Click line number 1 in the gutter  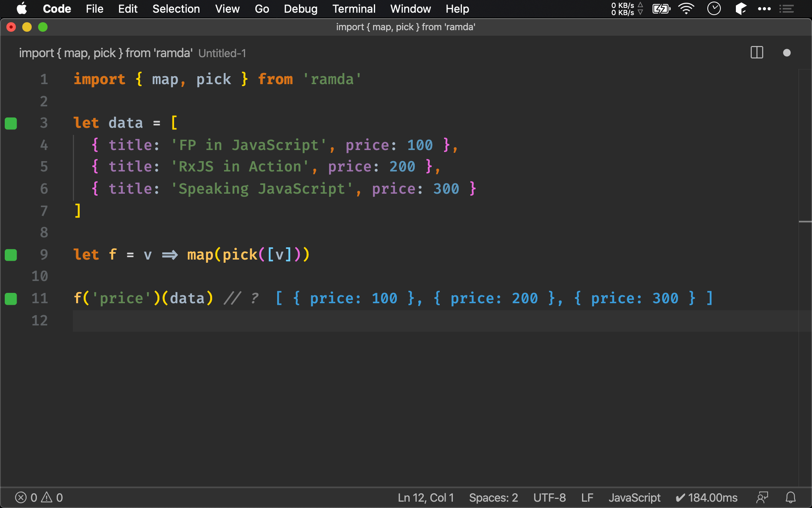tap(44, 79)
